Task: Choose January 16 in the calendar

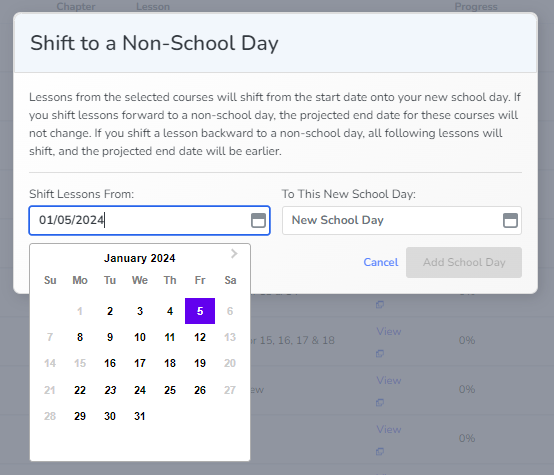Action: 110,363
